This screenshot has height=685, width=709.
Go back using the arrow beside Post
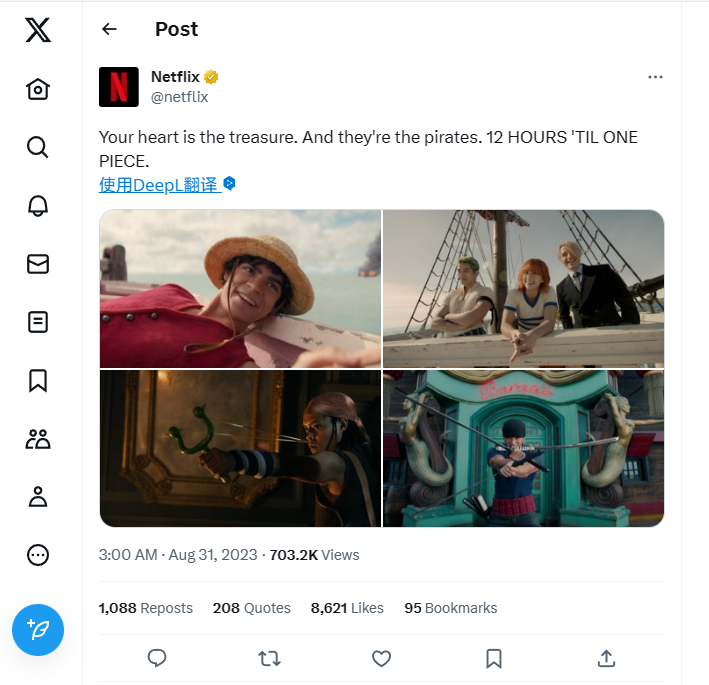(110, 29)
